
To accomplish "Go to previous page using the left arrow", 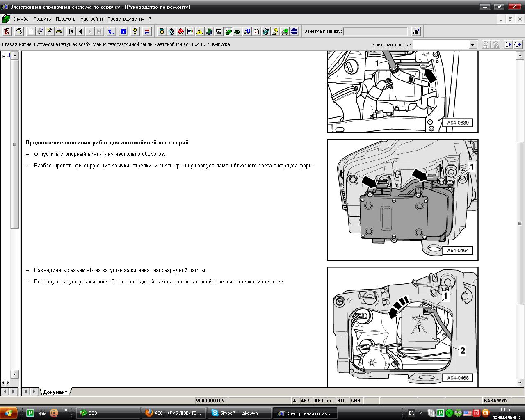I will point(80,32).
